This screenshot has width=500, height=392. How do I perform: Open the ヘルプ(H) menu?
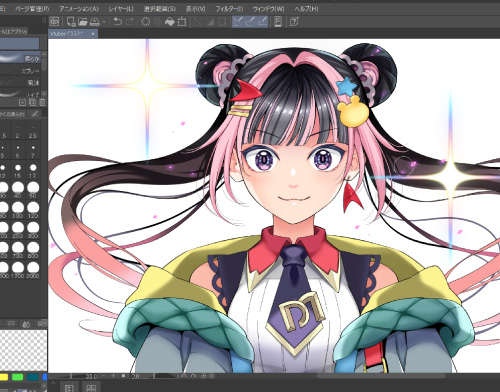pos(306,9)
